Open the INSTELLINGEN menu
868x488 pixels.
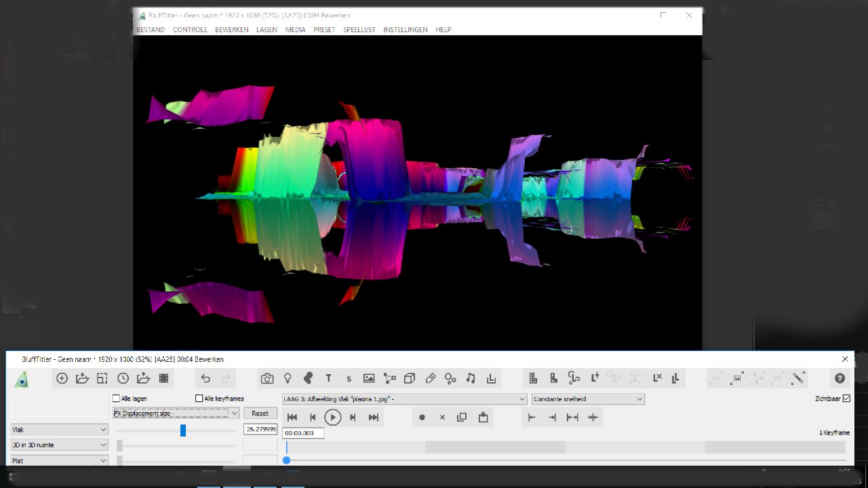pyautogui.click(x=405, y=30)
